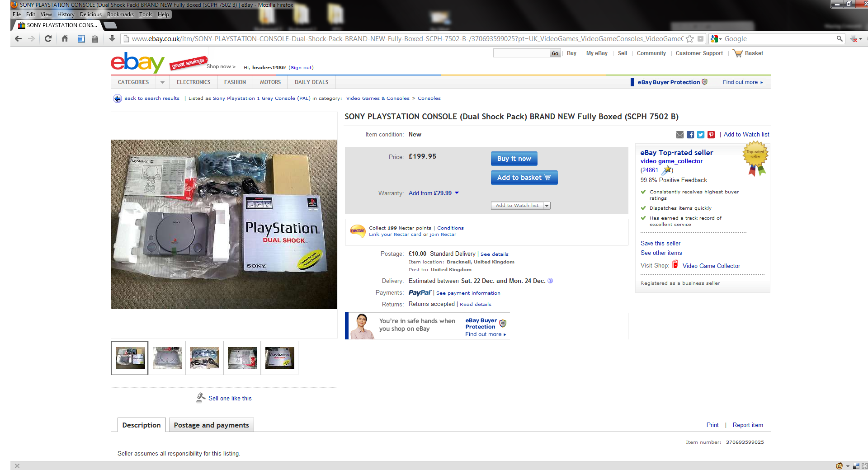The image size is (868, 470).
Task: Click the Buy it now button
Action: point(514,159)
